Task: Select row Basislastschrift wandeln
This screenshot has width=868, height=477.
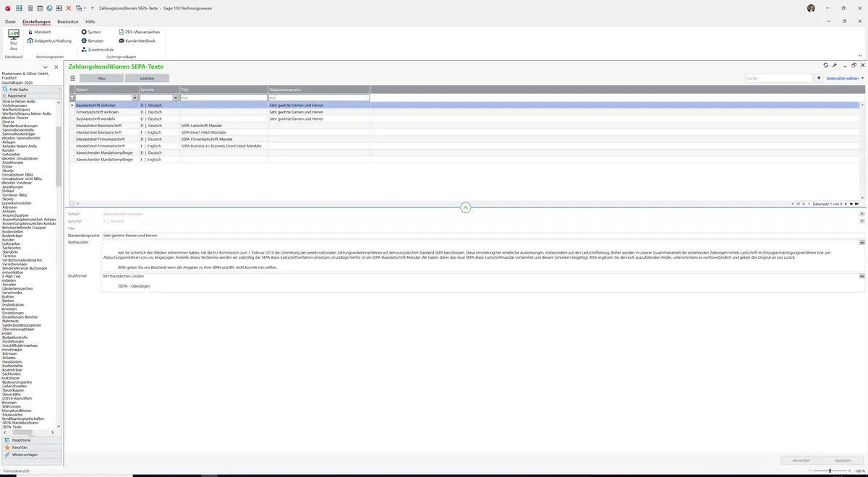Action: [x=465, y=119]
